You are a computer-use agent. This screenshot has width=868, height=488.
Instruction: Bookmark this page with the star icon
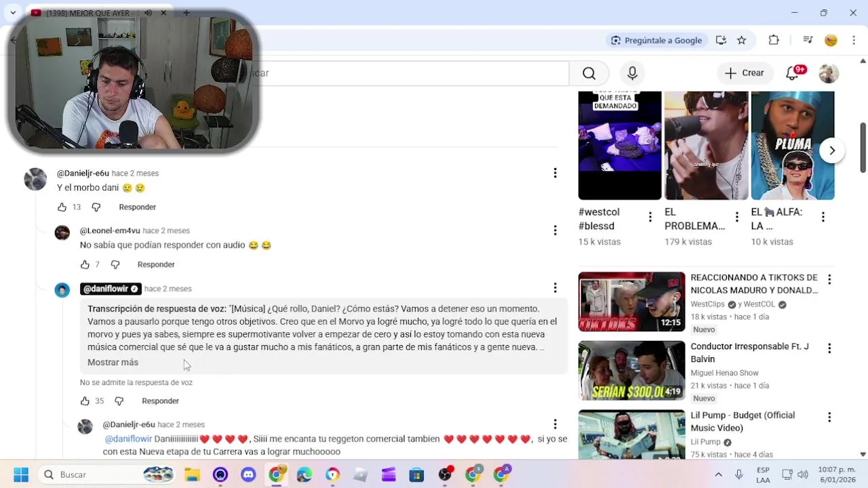click(x=742, y=40)
